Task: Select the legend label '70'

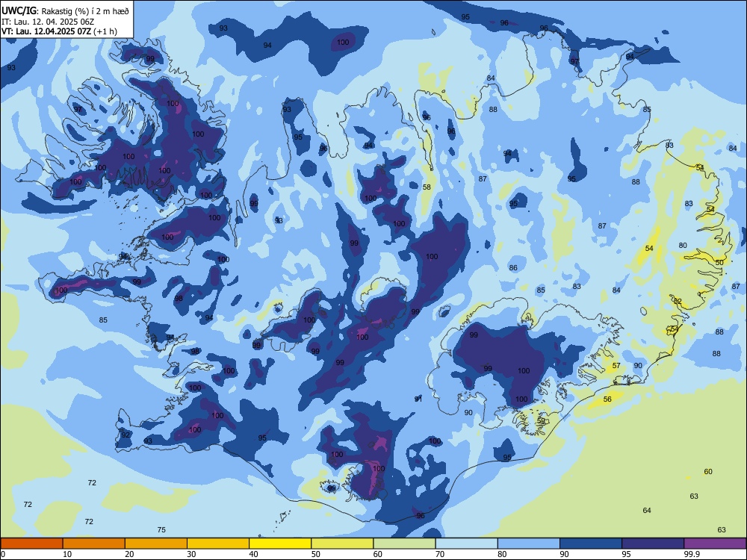Action: pyautogui.click(x=440, y=554)
